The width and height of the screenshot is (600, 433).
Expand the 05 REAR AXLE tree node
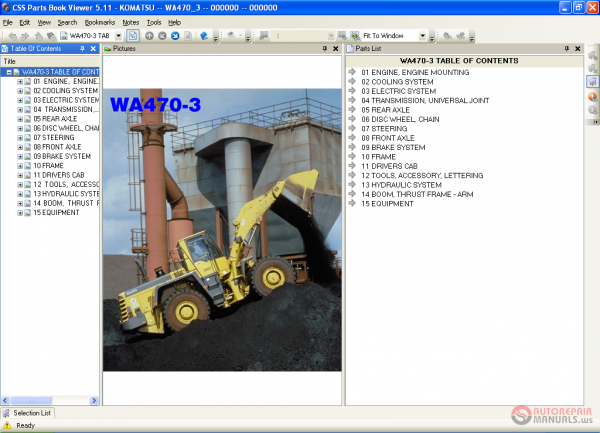point(20,119)
